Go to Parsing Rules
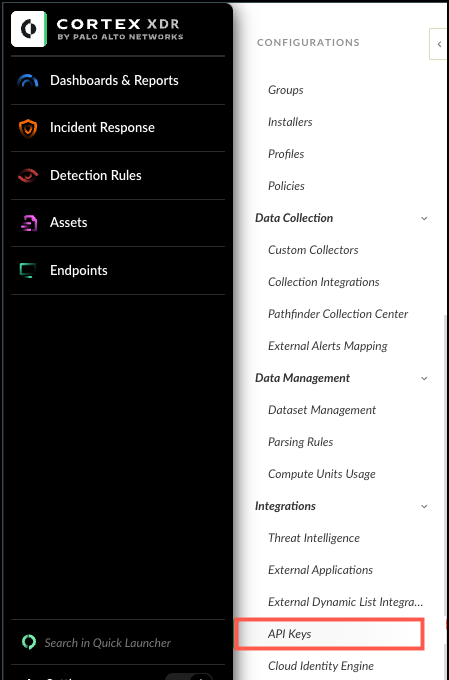 click(x=301, y=442)
